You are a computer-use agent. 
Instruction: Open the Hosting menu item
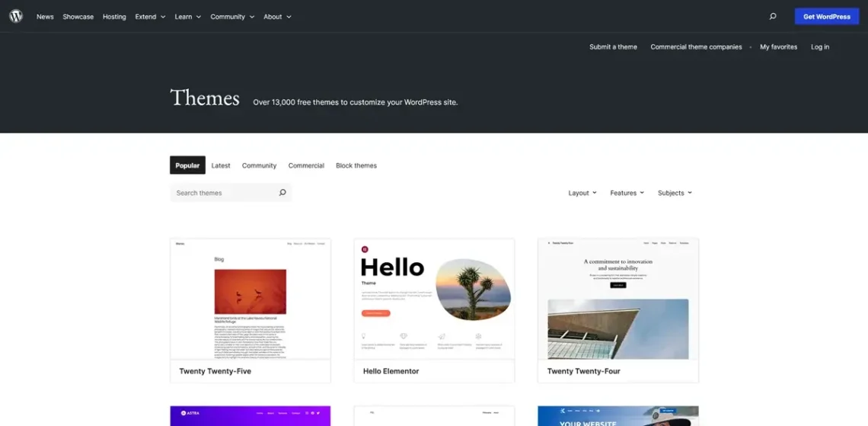pyautogui.click(x=114, y=17)
